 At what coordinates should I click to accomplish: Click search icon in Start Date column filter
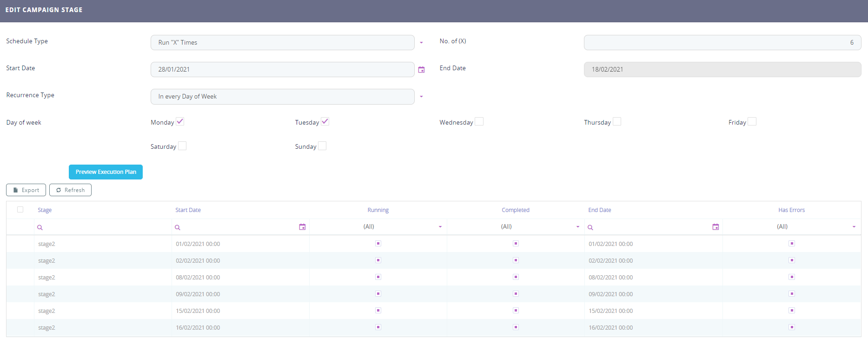[178, 227]
